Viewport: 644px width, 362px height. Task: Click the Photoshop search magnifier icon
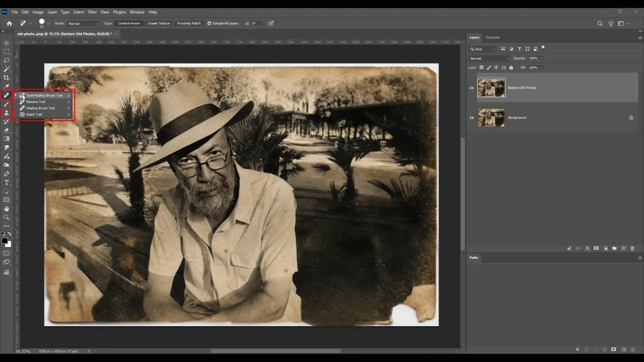point(599,23)
